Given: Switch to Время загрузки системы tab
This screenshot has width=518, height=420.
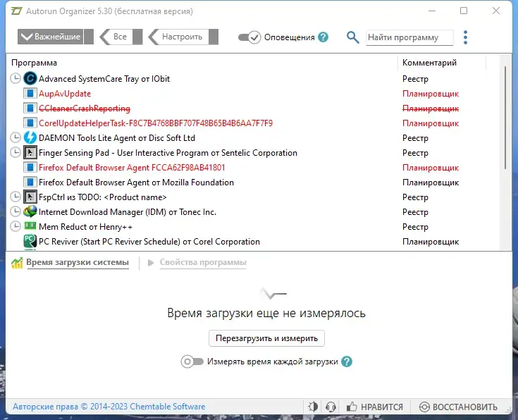Looking at the screenshot, I should click(78, 262).
